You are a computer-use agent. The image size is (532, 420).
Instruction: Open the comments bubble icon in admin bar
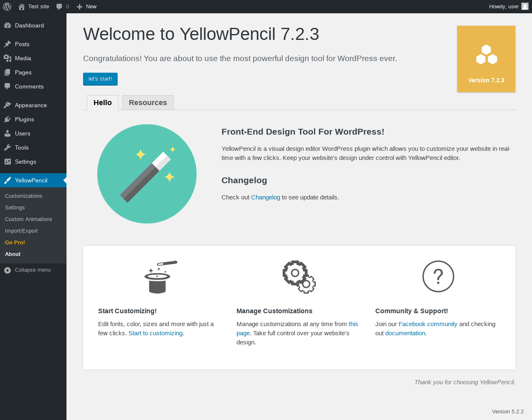click(x=59, y=7)
